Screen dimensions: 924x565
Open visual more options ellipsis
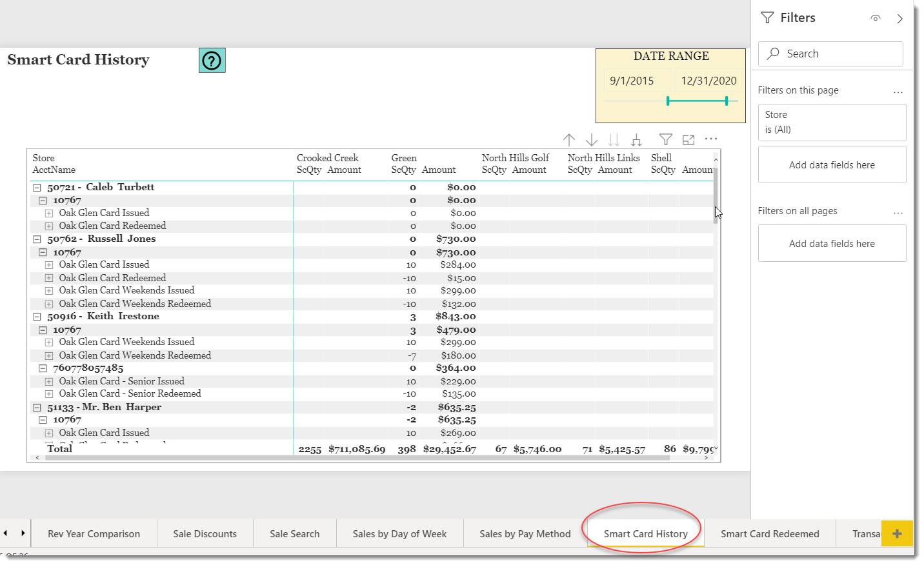[711, 139]
